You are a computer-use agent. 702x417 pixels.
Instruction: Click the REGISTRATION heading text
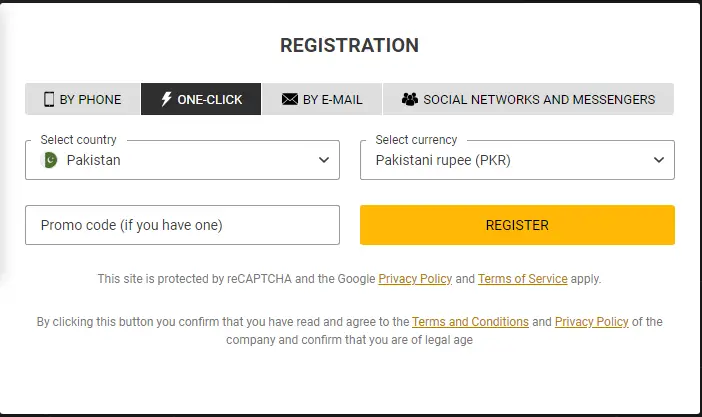(349, 45)
